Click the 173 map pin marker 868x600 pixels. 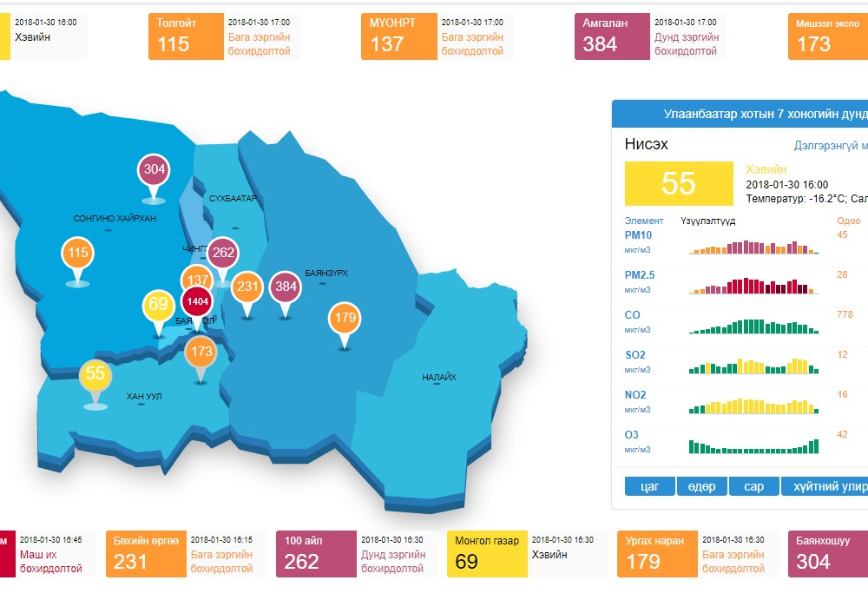pyautogui.click(x=201, y=353)
